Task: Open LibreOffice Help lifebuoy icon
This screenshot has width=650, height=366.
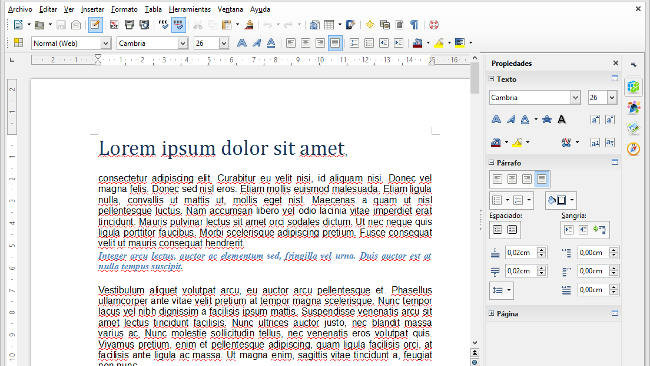Action: 434,25
